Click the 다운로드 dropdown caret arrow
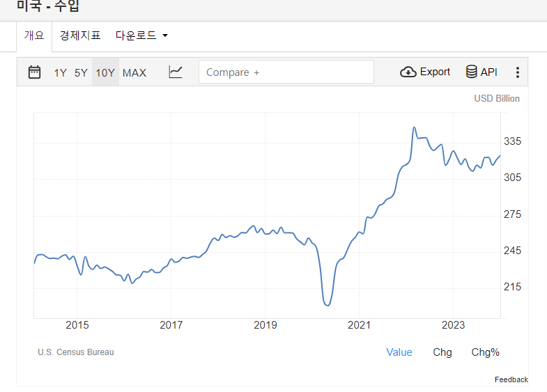Viewport: 547px width, 392px height. pos(165,36)
